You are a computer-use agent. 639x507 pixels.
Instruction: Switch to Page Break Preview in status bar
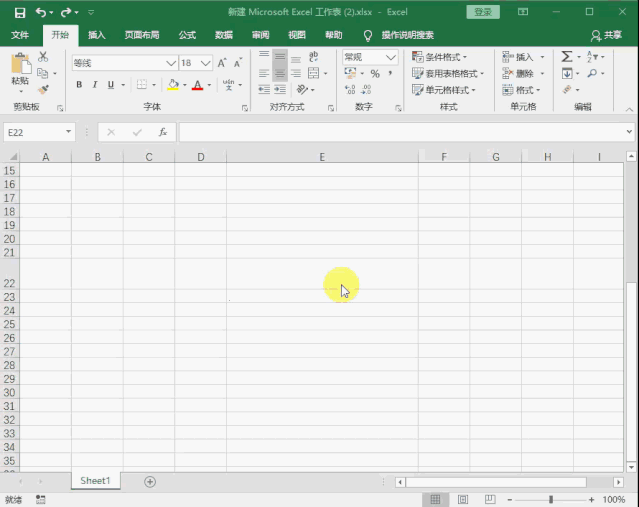point(490,499)
